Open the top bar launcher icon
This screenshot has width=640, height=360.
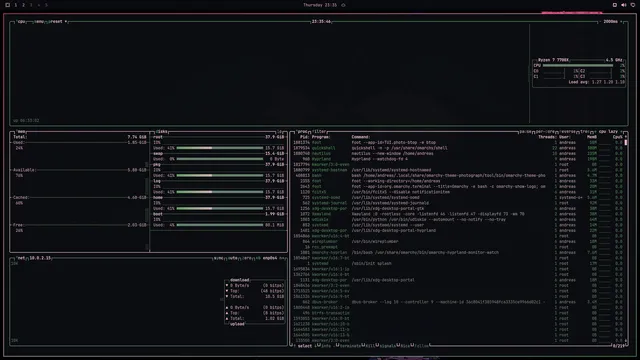(x=7, y=5)
